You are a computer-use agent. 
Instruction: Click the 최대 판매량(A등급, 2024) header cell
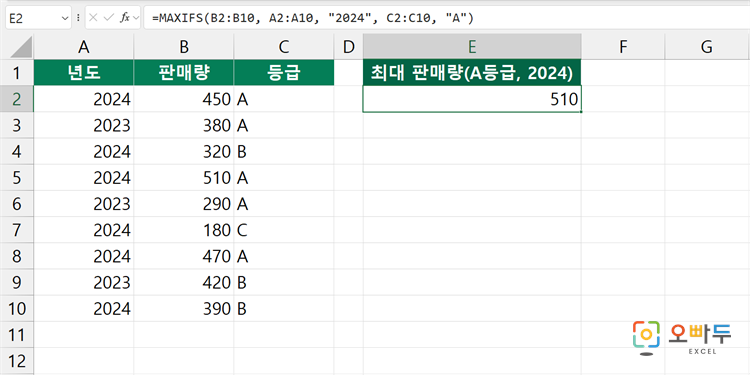point(473,73)
